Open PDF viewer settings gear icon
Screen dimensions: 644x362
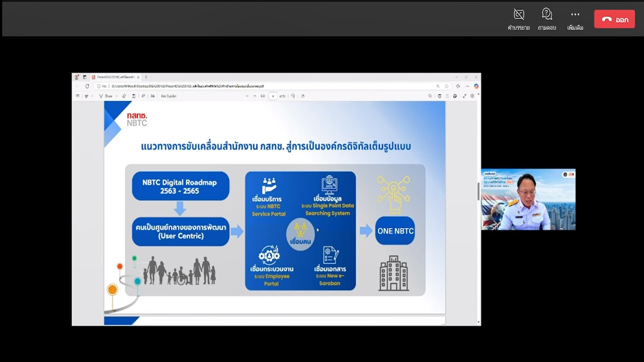click(x=472, y=96)
